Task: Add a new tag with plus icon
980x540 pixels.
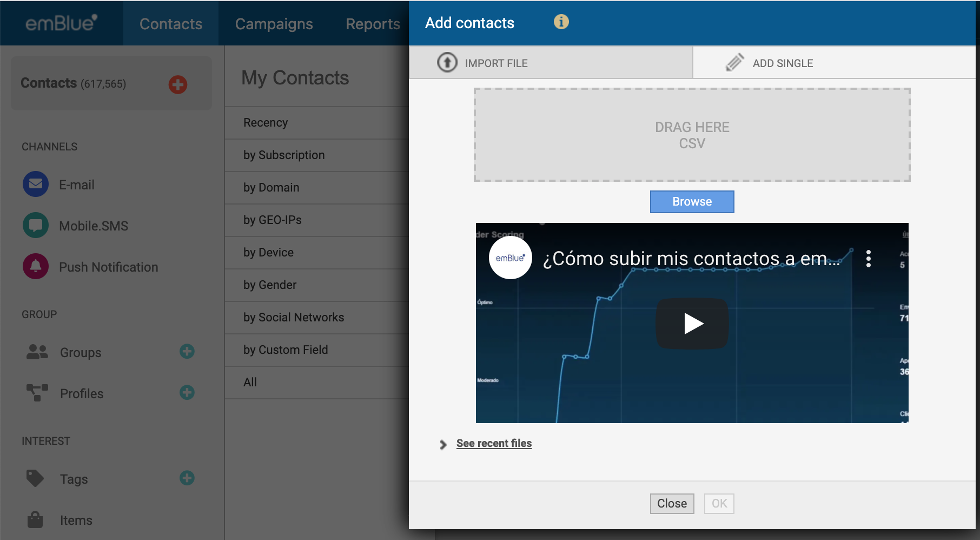Action: coord(187,478)
